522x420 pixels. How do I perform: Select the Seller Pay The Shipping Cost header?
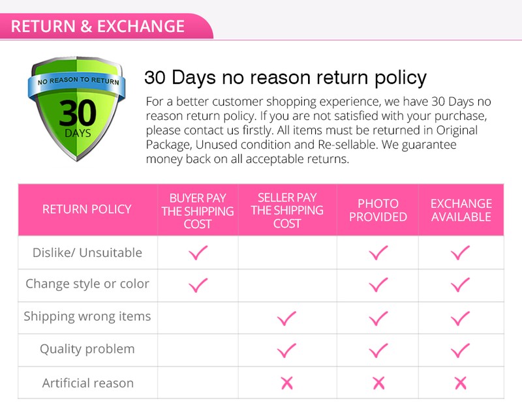pos(286,210)
